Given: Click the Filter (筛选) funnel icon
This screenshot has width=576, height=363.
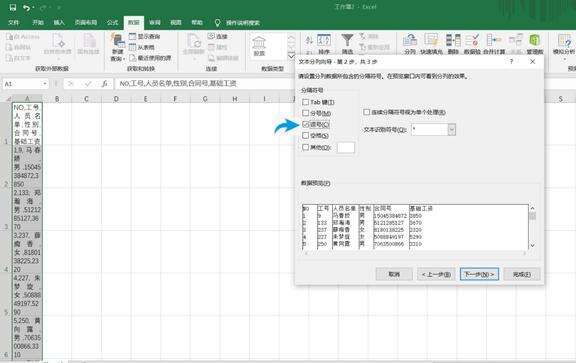Looking at the screenshot, I should click(347, 44).
